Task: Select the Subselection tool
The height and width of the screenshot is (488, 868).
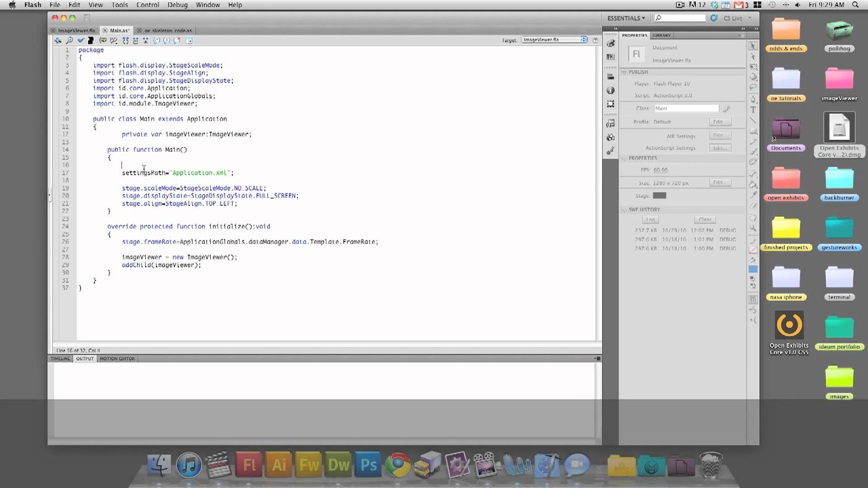Action: click(753, 56)
